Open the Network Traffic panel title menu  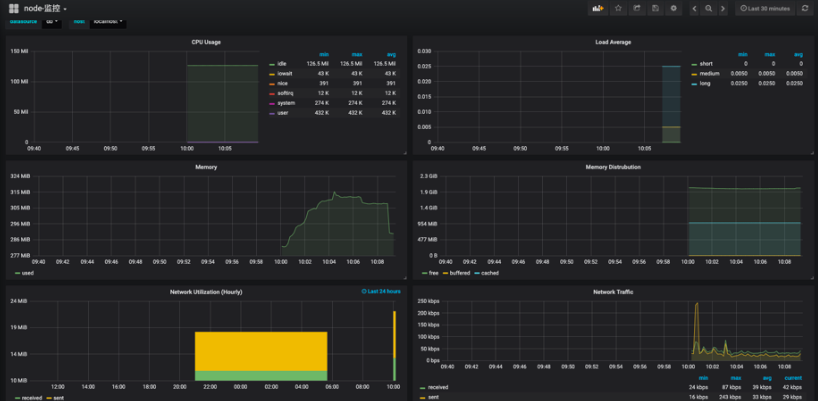(613, 292)
